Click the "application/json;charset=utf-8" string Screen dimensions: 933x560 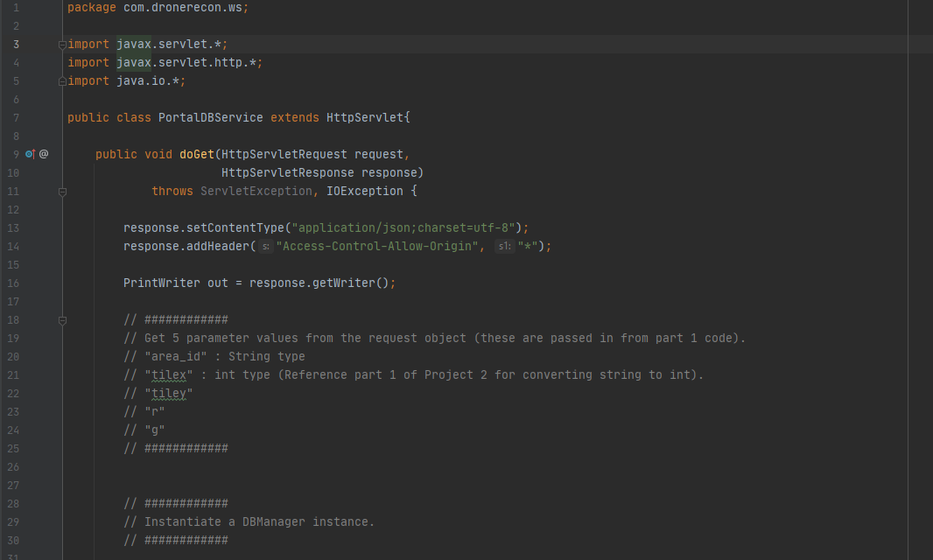[403, 227]
